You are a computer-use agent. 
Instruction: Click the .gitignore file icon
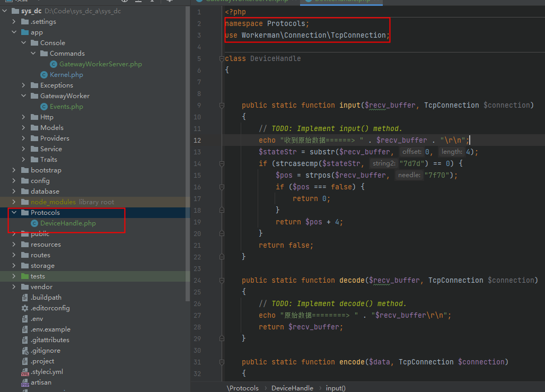(x=25, y=351)
